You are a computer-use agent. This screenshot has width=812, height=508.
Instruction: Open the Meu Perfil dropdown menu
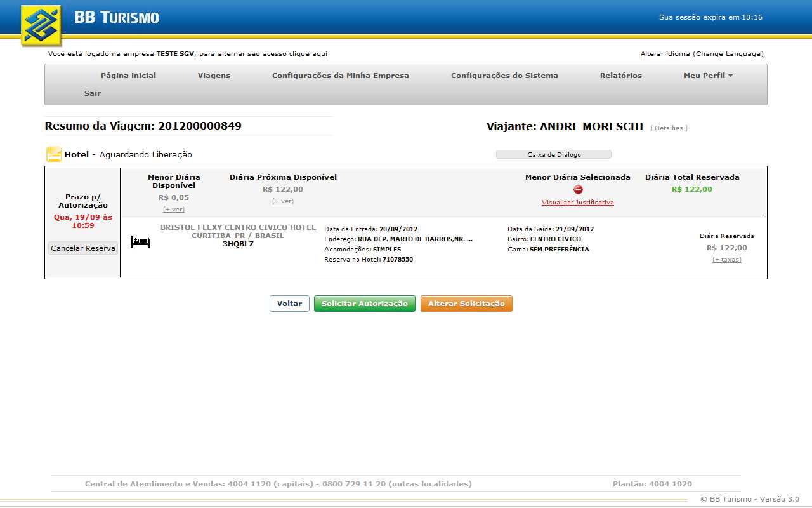coord(708,76)
